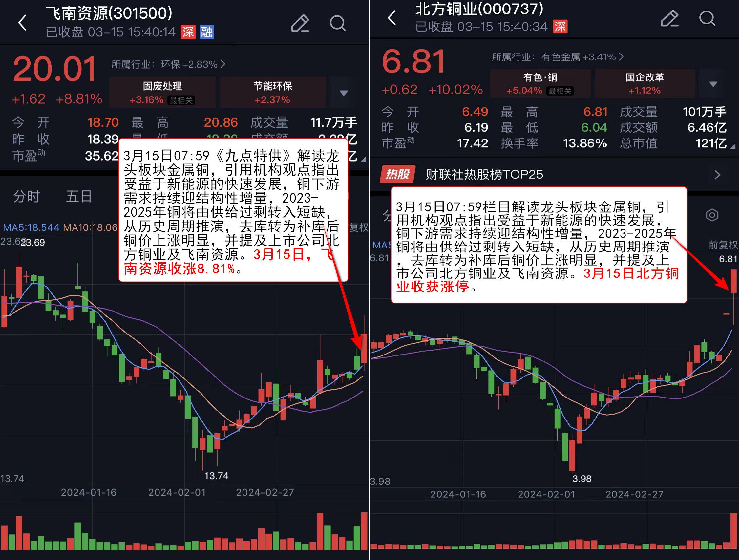
Task: Toggle 前复权 price adjustment option
Action: (723, 245)
